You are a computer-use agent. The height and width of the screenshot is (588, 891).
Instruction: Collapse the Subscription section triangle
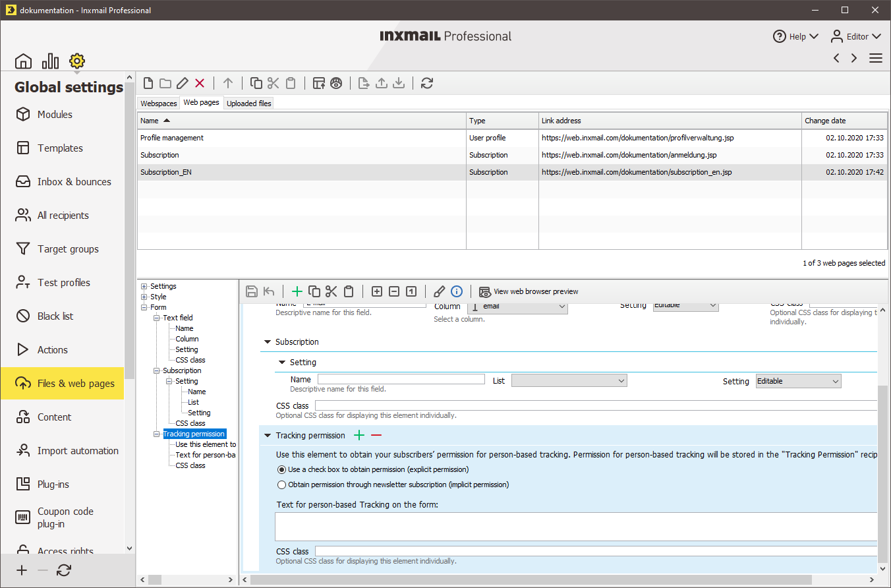click(x=268, y=342)
